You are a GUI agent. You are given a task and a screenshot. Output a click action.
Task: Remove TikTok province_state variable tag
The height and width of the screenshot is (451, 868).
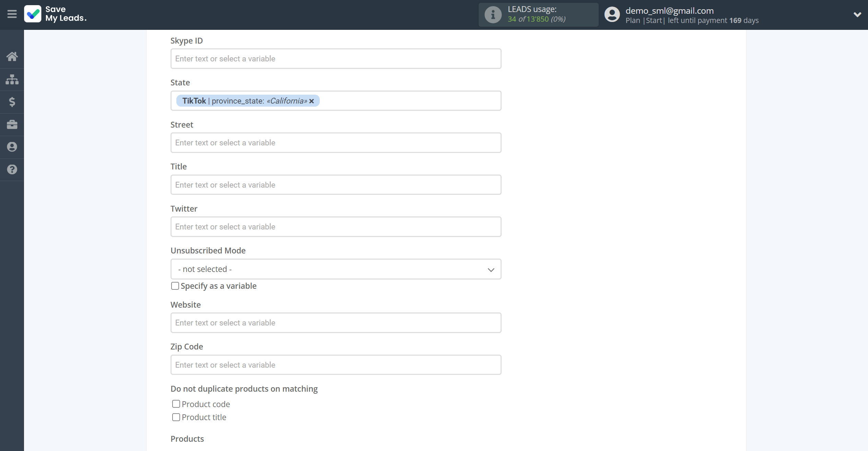[312, 101]
